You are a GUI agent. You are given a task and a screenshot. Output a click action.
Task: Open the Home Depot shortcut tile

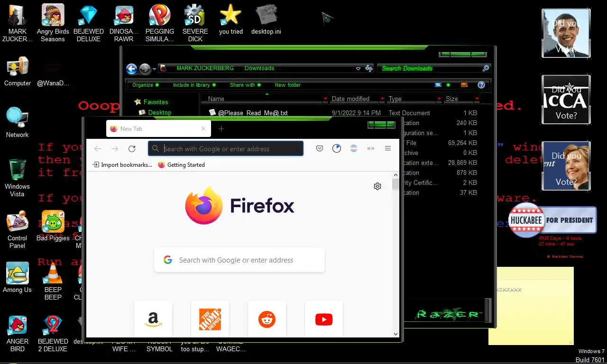coord(210,319)
